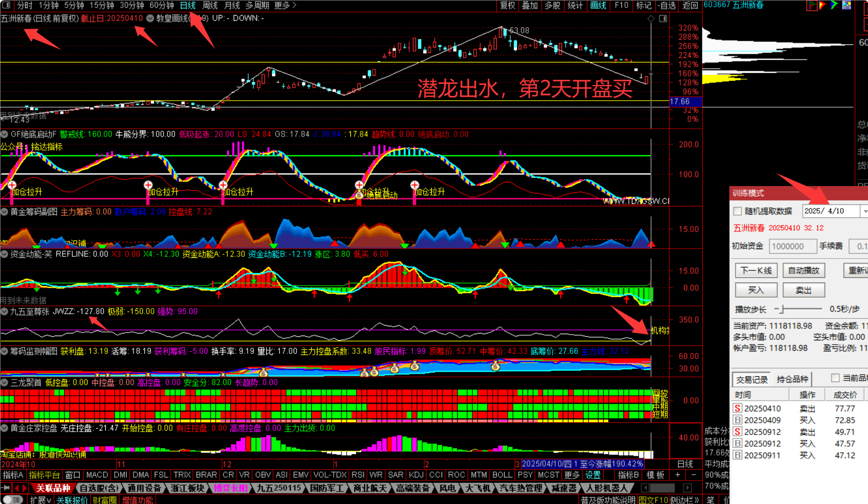Image resolution: width=868 pixels, height=504 pixels.
Task: Open the chip distribution bar icon
Action: [x=812, y=5]
